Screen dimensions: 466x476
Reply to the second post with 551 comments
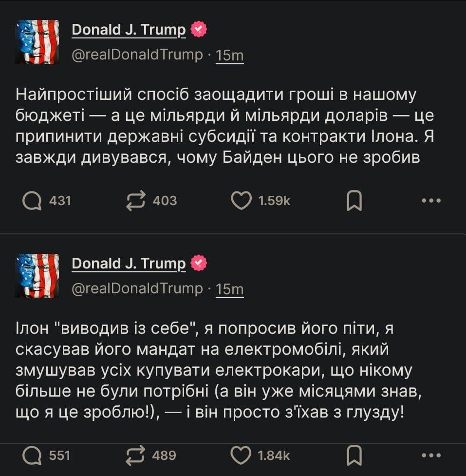[33, 456]
